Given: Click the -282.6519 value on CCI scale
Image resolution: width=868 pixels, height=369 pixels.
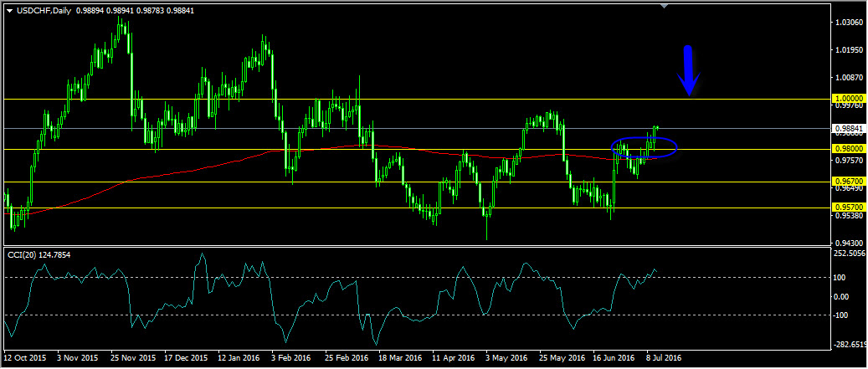Looking at the screenshot, I should click(x=848, y=344).
